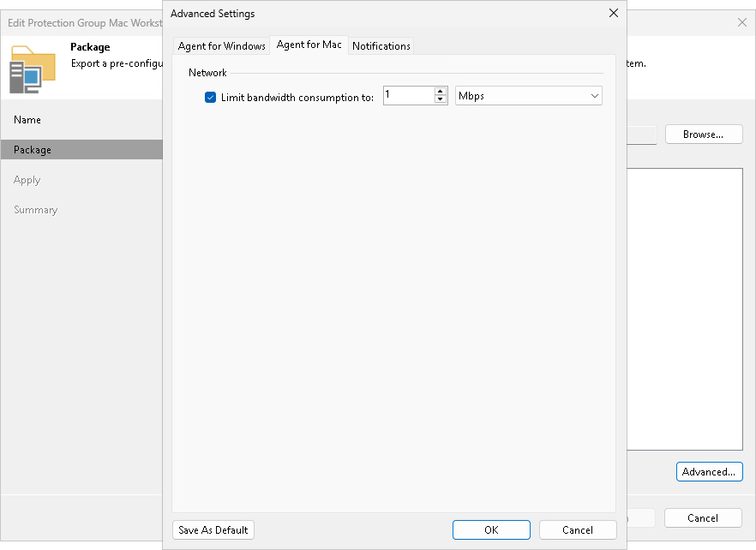Cancel the Advanced Settings dialog

(578, 529)
